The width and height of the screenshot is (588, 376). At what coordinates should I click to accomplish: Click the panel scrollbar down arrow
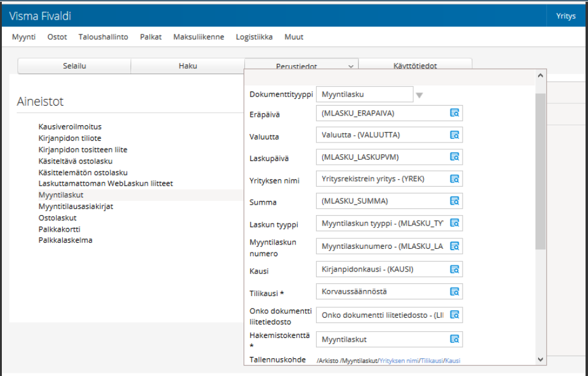click(541, 359)
